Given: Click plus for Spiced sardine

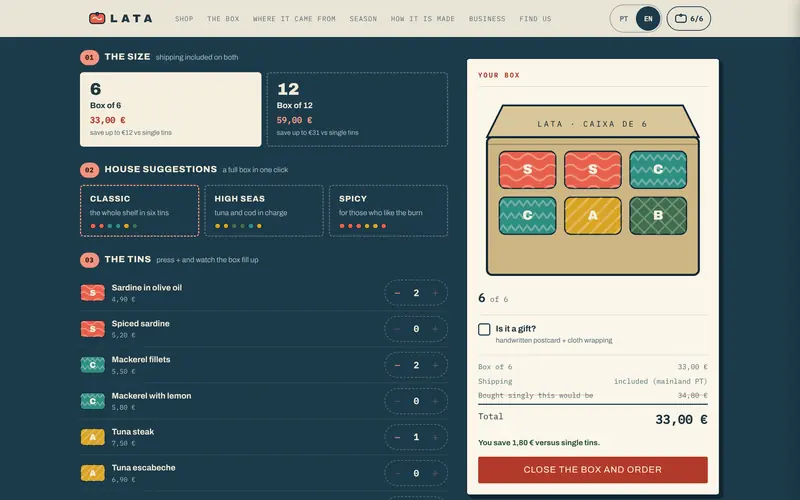Looking at the screenshot, I should pos(435,329).
